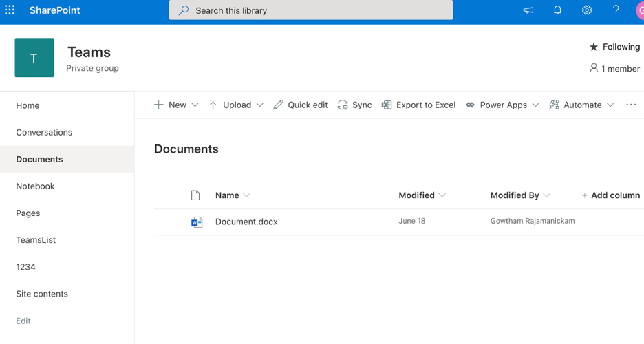Click the plus icon beside New
The width and height of the screenshot is (644, 344).
tap(158, 105)
